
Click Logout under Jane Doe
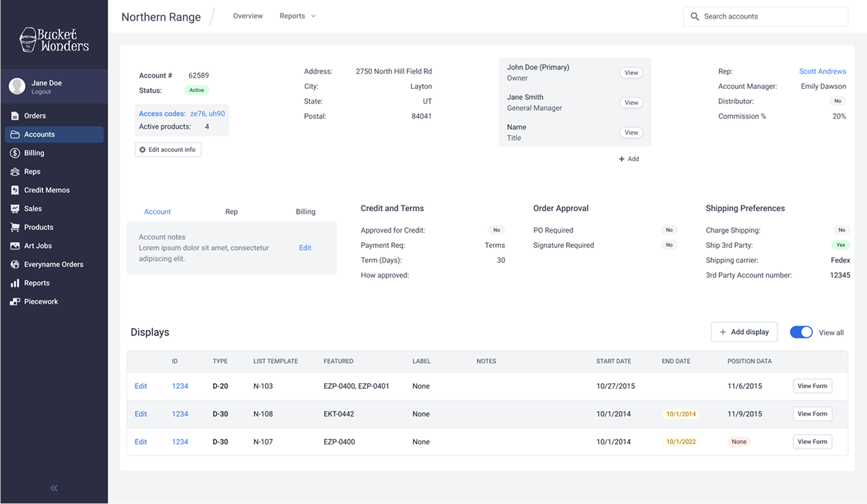coord(41,92)
